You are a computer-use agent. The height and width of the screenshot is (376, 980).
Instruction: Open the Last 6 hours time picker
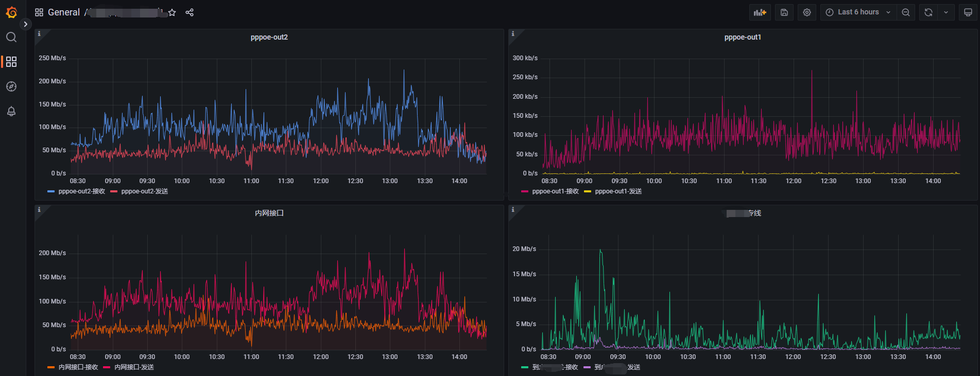coord(858,12)
